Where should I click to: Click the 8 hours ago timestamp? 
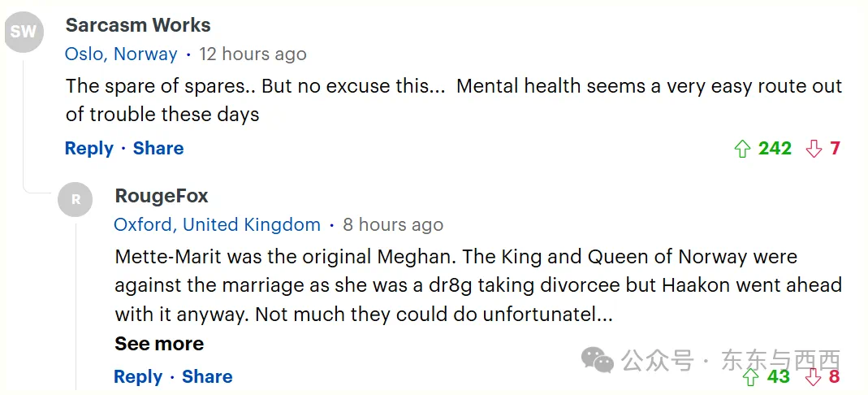pos(393,225)
